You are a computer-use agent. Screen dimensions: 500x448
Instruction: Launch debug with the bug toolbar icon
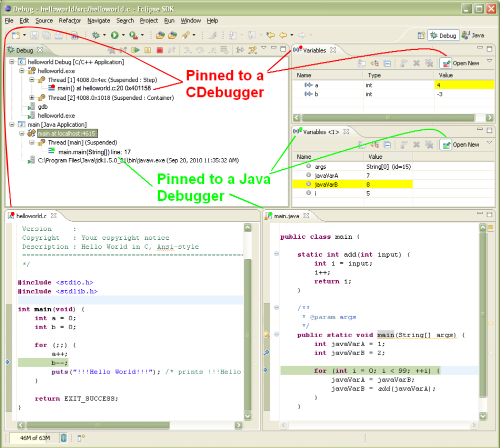coord(95,35)
